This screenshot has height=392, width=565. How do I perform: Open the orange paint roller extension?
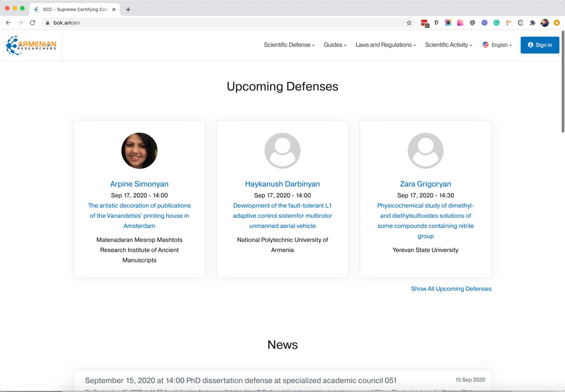coord(508,23)
